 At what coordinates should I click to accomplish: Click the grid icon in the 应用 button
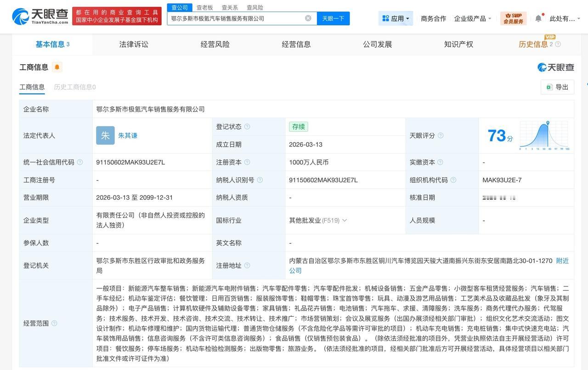(386, 18)
